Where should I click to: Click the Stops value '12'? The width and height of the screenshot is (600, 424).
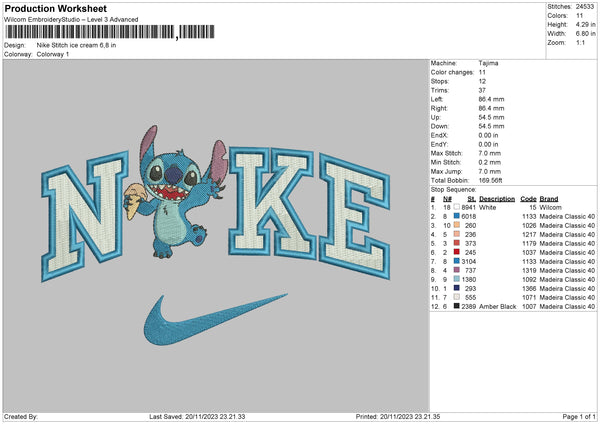482,81
